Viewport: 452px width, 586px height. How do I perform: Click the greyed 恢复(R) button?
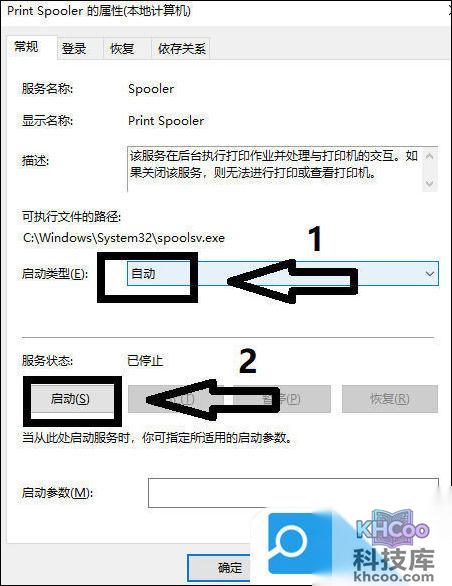coord(390,399)
